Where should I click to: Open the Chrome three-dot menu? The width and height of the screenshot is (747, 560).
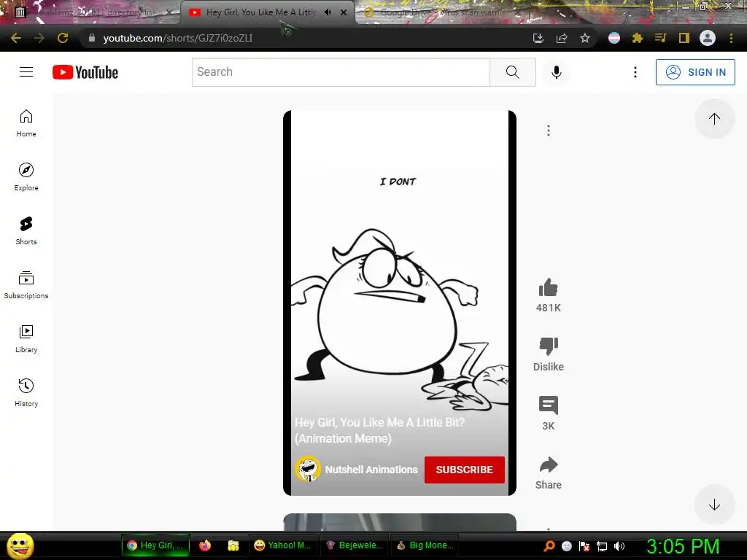coord(731,38)
